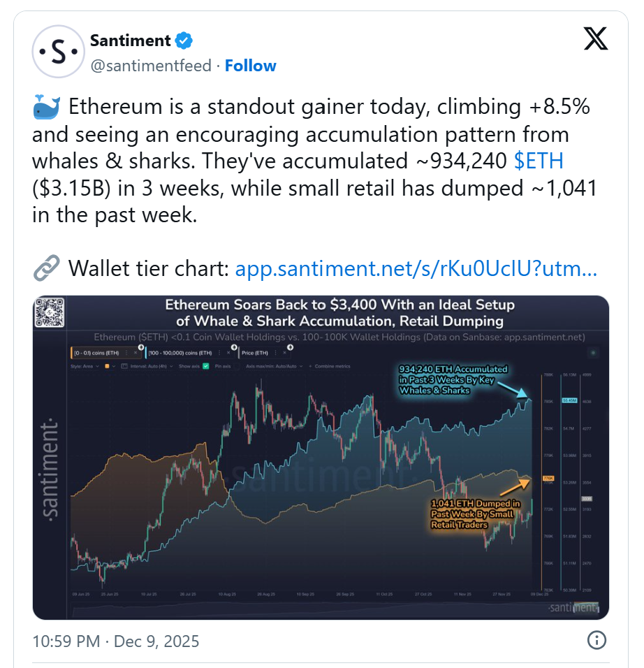
Task: Open the tweet info icon
Action: pyautogui.click(x=595, y=640)
